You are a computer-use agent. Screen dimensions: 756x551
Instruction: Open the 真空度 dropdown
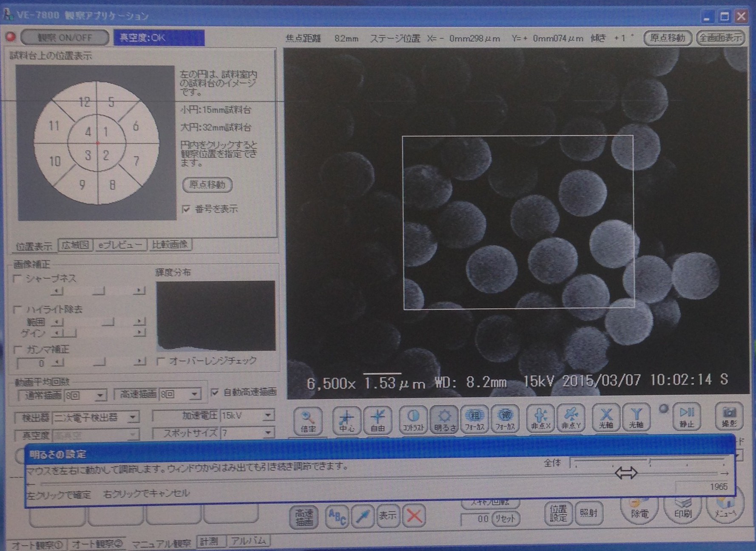point(133,435)
